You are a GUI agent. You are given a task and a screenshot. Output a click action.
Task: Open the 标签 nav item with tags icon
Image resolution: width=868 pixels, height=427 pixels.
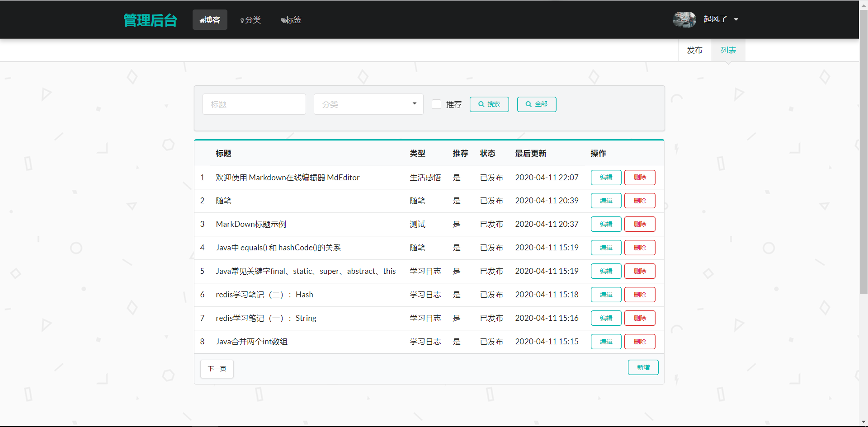291,20
